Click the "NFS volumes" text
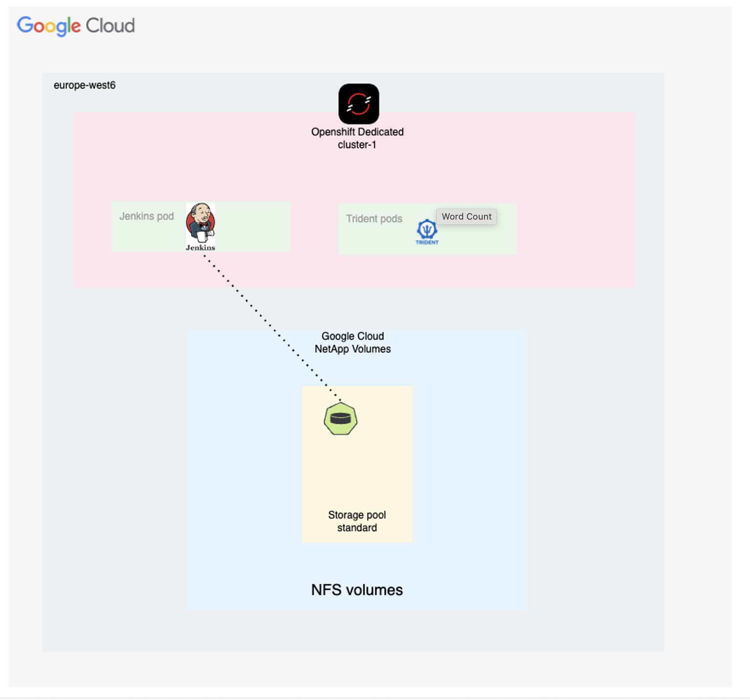 (357, 590)
